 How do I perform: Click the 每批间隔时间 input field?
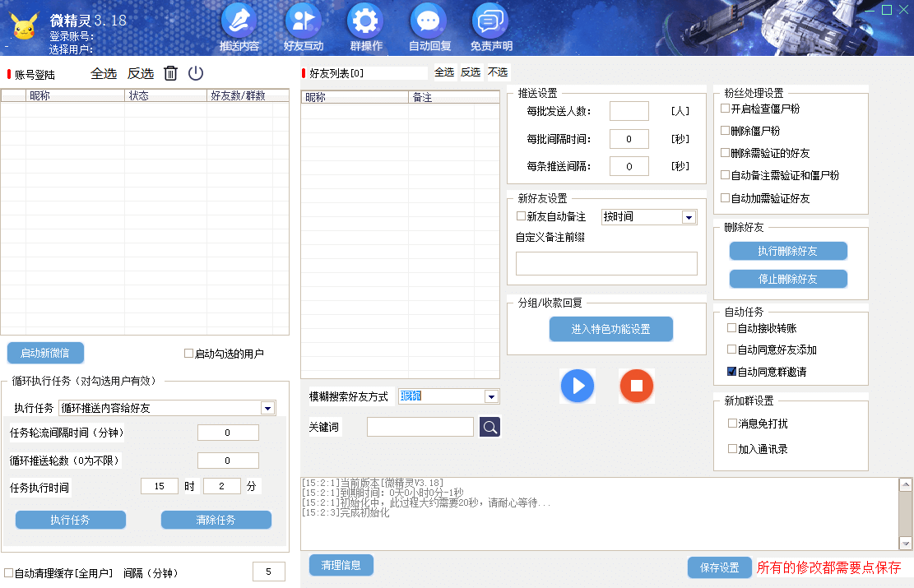point(629,139)
